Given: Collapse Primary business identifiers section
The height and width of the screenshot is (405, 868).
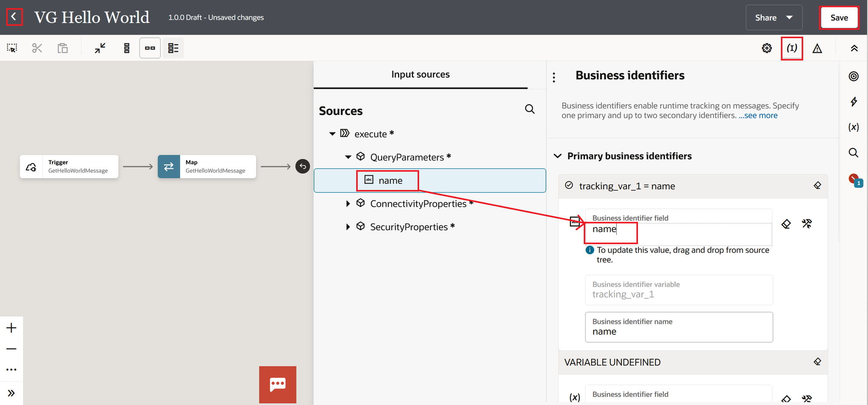Looking at the screenshot, I should [558, 156].
